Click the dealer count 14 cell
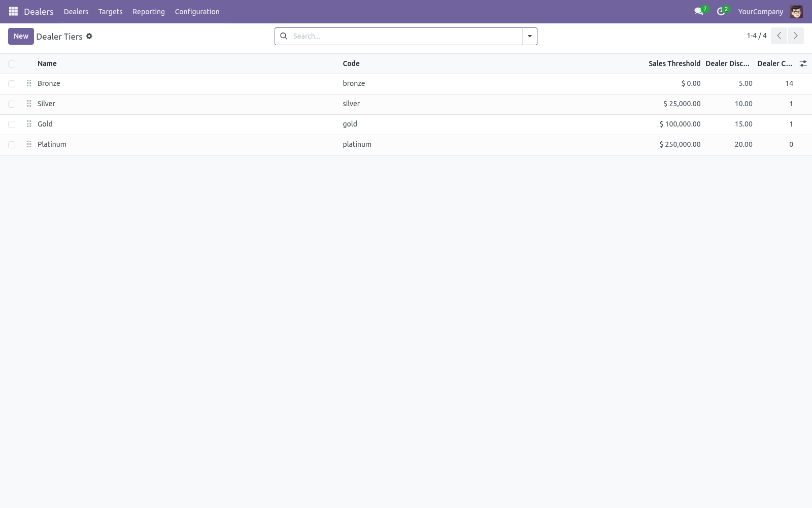The width and height of the screenshot is (812, 508). point(789,83)
